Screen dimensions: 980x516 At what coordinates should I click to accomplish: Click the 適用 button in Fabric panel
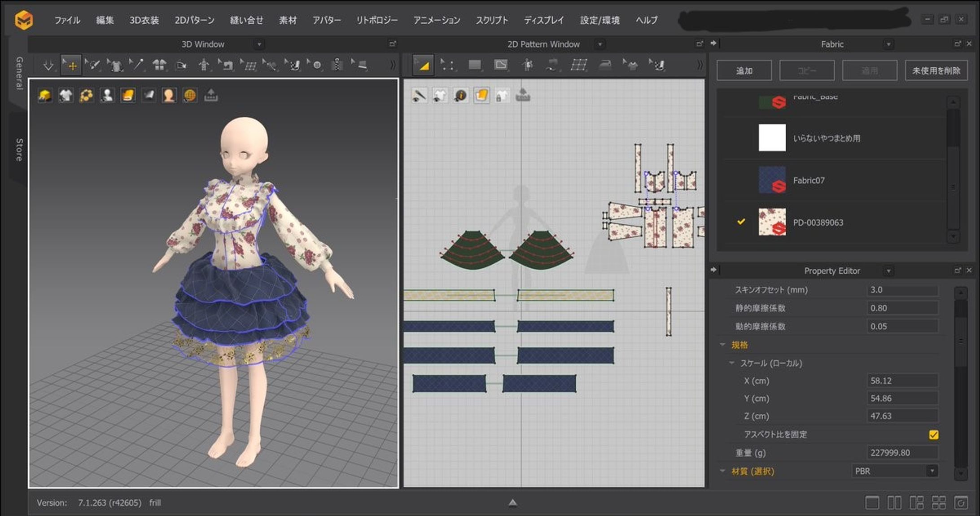(870, 70)
